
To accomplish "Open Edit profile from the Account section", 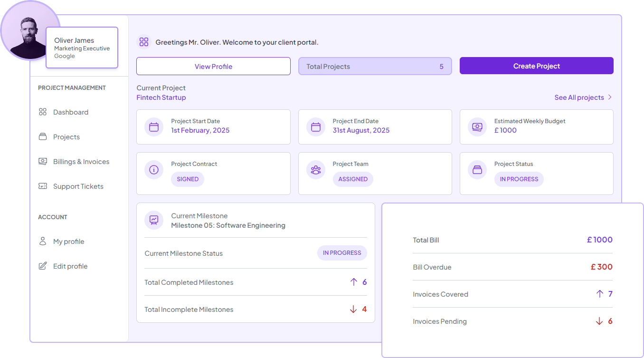I will (70, 266).
